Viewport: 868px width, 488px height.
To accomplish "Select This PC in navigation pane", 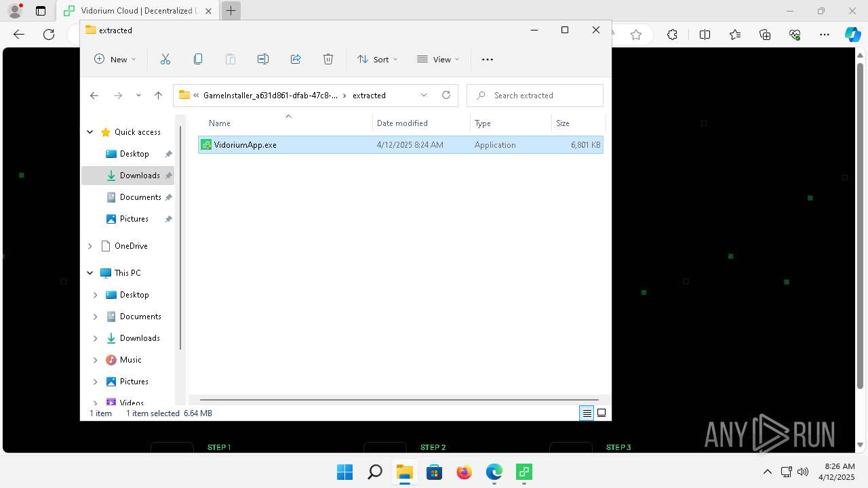I will pos(121,273).
